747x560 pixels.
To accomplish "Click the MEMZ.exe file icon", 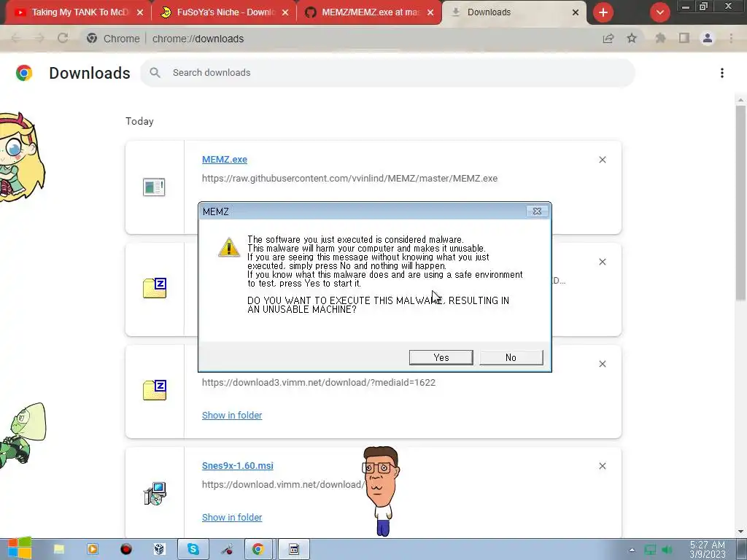I will coord(154,187).
